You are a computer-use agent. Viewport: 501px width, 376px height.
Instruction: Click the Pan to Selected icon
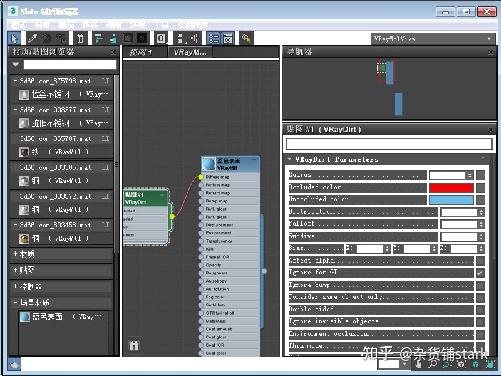[x=489, y=364]
